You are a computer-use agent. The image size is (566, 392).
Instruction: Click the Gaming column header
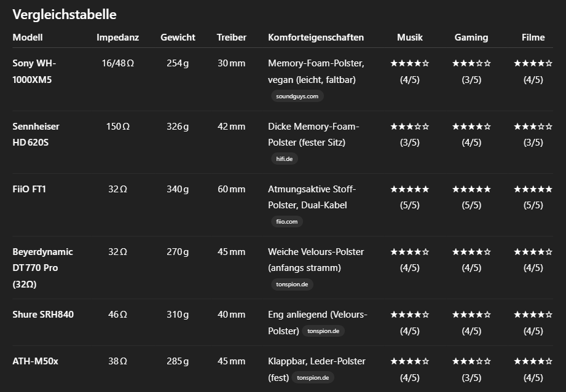tap(471, 37)
